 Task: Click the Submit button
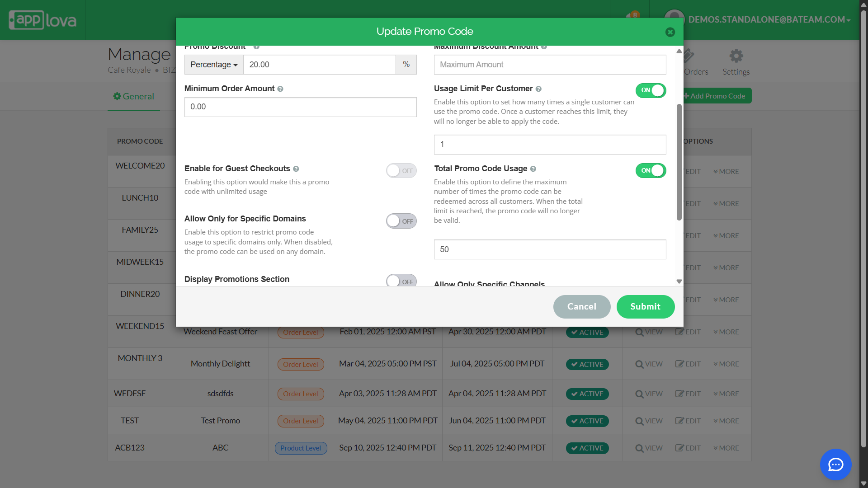point(645,307)
